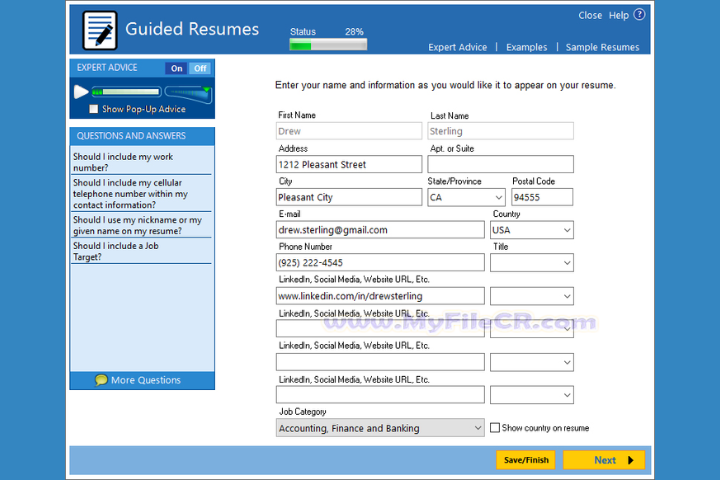Click the Last Name field with Sterling
The image size is (720, 480).
pyautogui.click(x=501, y=131)
